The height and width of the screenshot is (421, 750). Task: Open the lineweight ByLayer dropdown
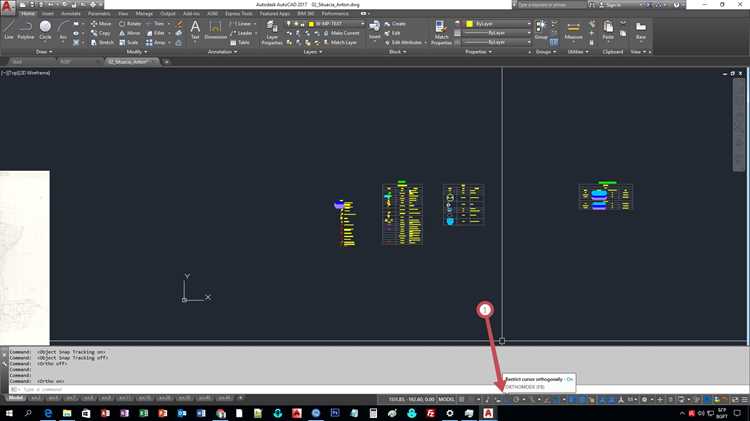click(498, 33)
